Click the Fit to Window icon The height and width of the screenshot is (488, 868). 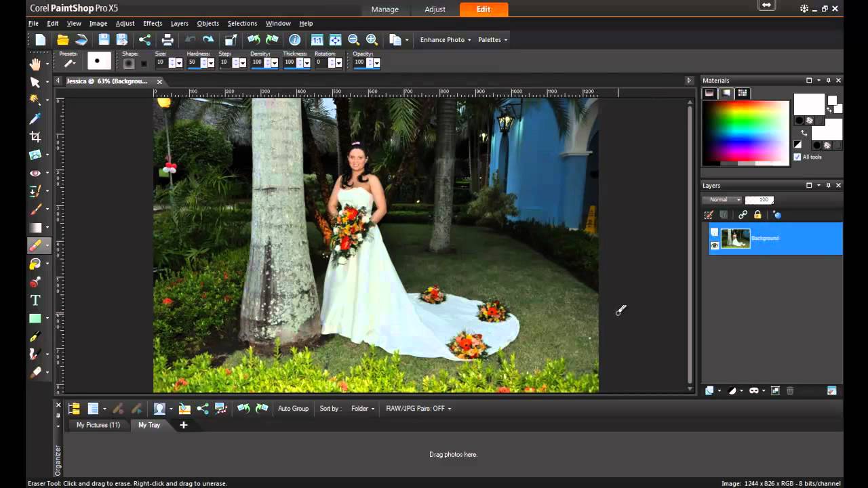coord(335,40)
